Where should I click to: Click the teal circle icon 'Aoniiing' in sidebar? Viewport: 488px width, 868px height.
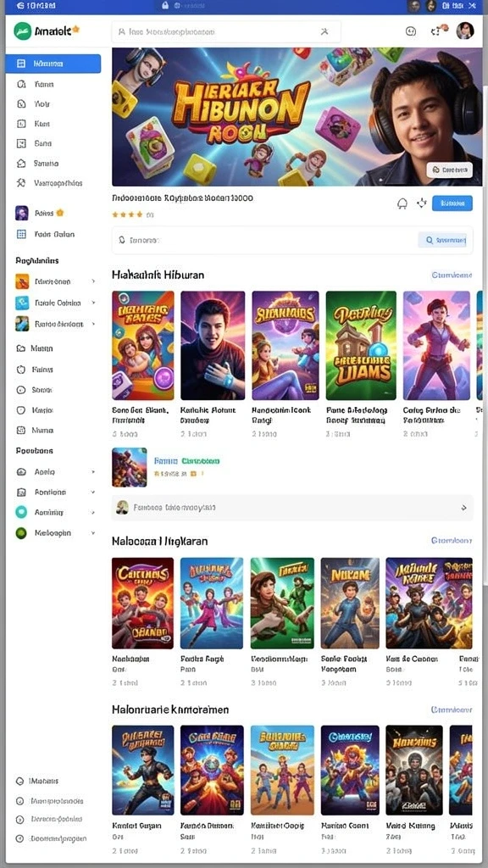tap(21, 512)
